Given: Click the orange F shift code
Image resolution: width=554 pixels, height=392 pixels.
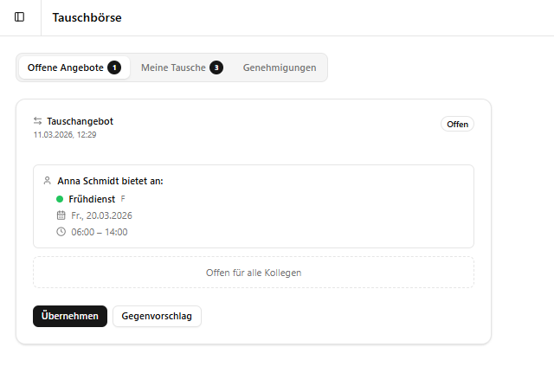Looking at the screenshot, I should [x=123, y=199].
